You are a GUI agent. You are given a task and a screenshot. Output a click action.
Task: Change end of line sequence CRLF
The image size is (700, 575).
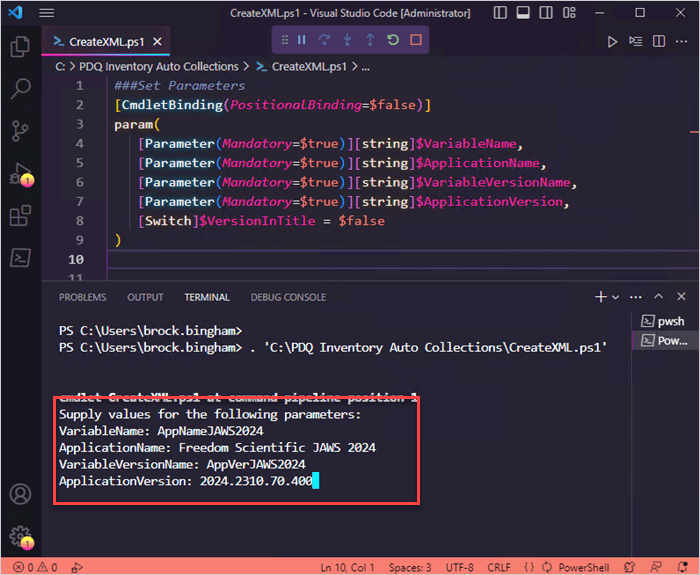point(499,567)
